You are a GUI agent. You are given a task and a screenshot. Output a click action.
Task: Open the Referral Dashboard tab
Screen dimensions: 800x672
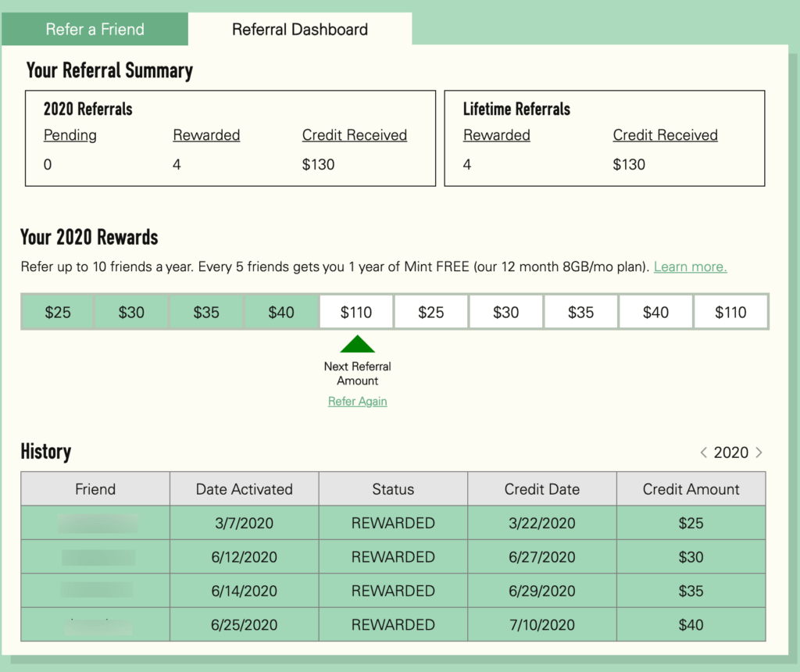[x=299, y=29]
